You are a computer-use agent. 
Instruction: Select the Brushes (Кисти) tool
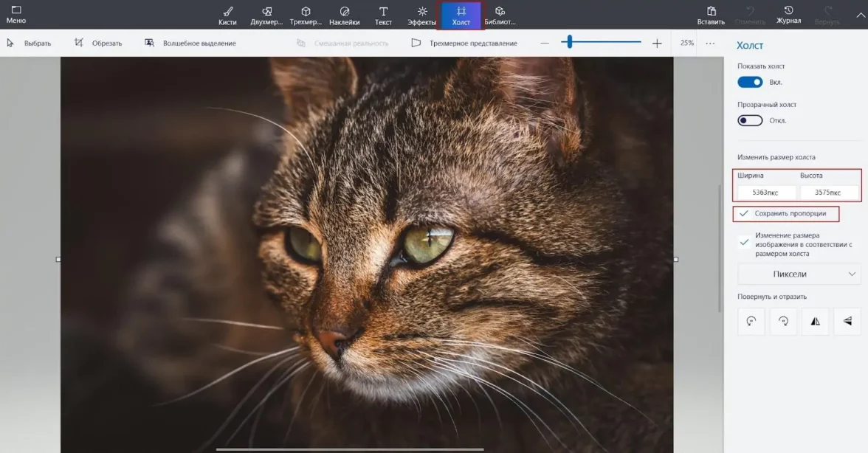coord(227,15)
